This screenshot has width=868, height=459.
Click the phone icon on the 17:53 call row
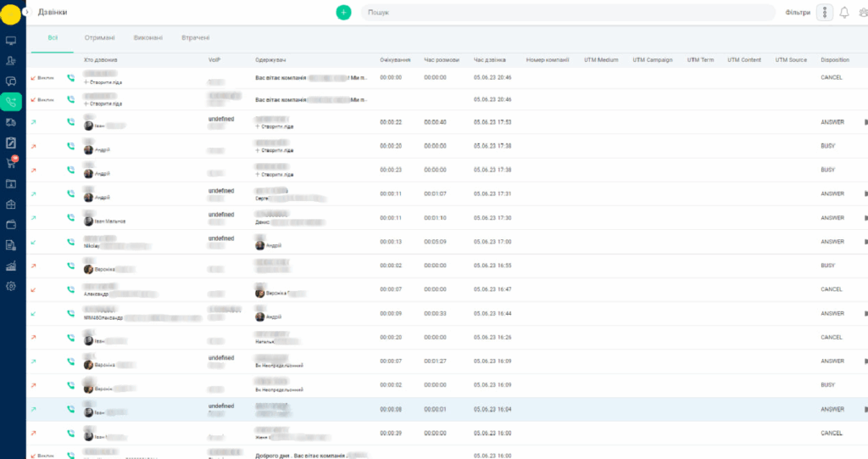(x=71, y=123)
